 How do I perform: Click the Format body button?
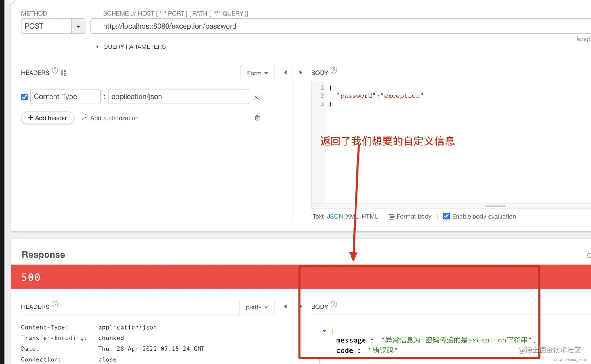[410, 217]
